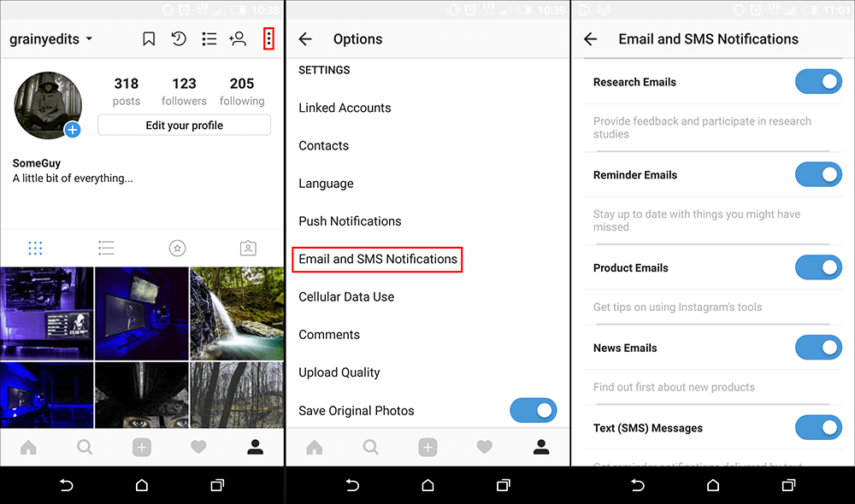Image resolution: width=855 pixels, height=504 pixels.
Task: Disable Research Emails switch
Action: coord(818,82)
